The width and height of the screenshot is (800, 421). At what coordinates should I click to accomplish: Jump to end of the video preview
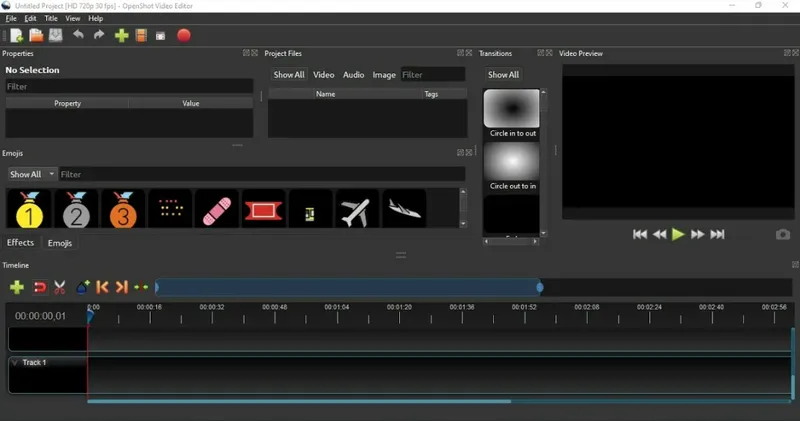[x=717, y=234]
